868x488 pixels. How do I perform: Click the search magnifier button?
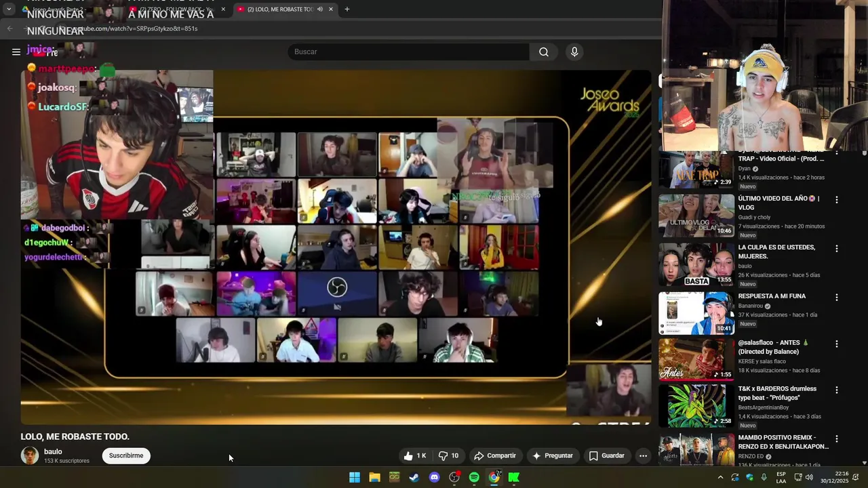[x=544, y=52]
